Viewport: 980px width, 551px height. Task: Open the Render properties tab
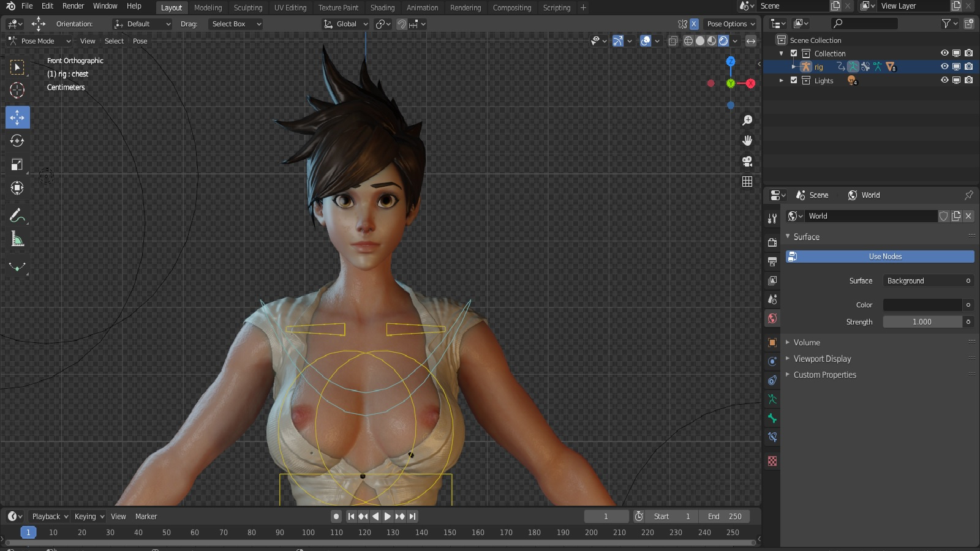[772, 242]
